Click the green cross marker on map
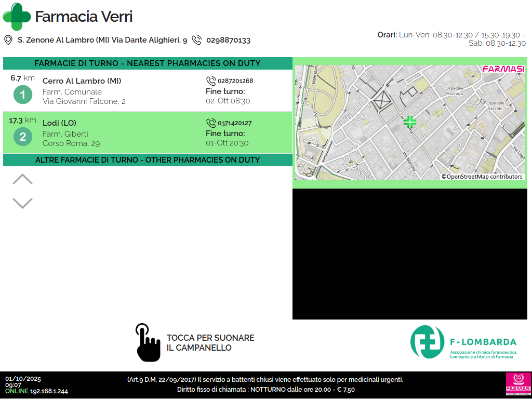 [x=410, y=122]
